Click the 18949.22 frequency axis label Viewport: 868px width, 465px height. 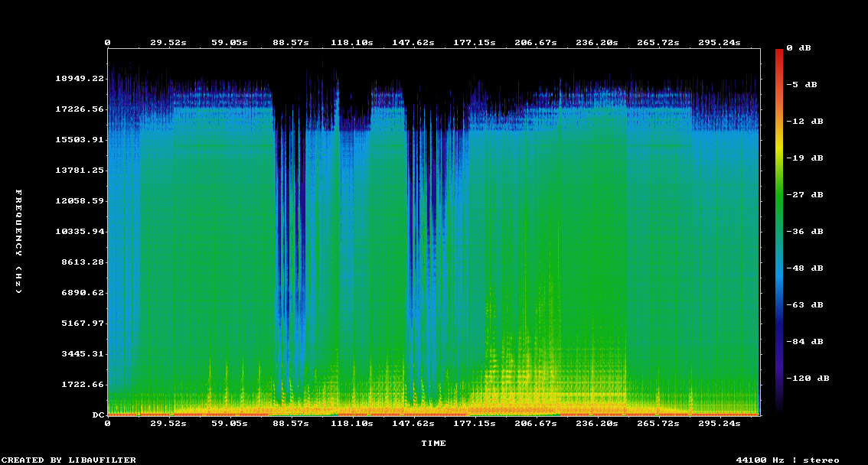coord(80,78)
